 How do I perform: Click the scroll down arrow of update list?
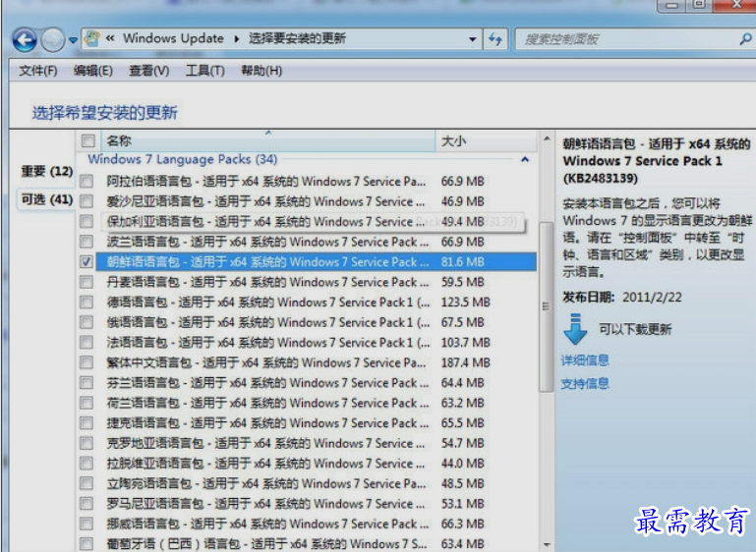click(547, 545)
